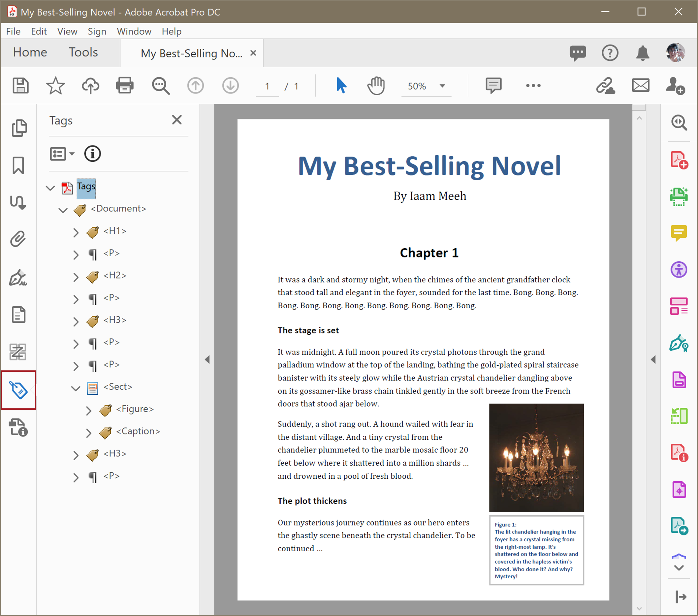Choose the selection arrow tool
698x616 pixels.
point(341,86)
